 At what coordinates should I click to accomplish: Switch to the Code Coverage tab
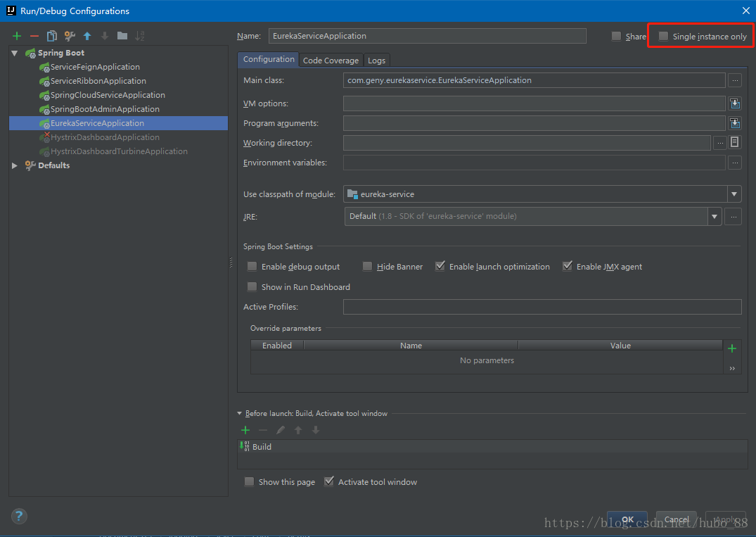(331, 61)
